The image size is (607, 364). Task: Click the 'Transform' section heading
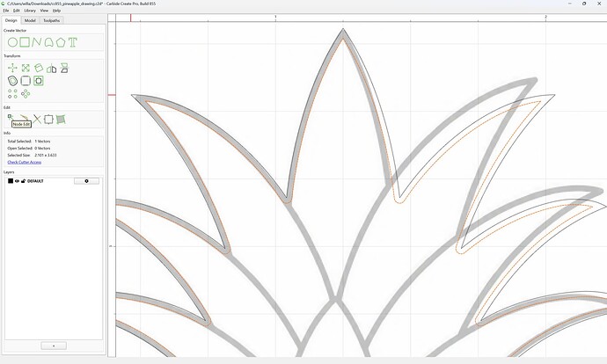12,56
